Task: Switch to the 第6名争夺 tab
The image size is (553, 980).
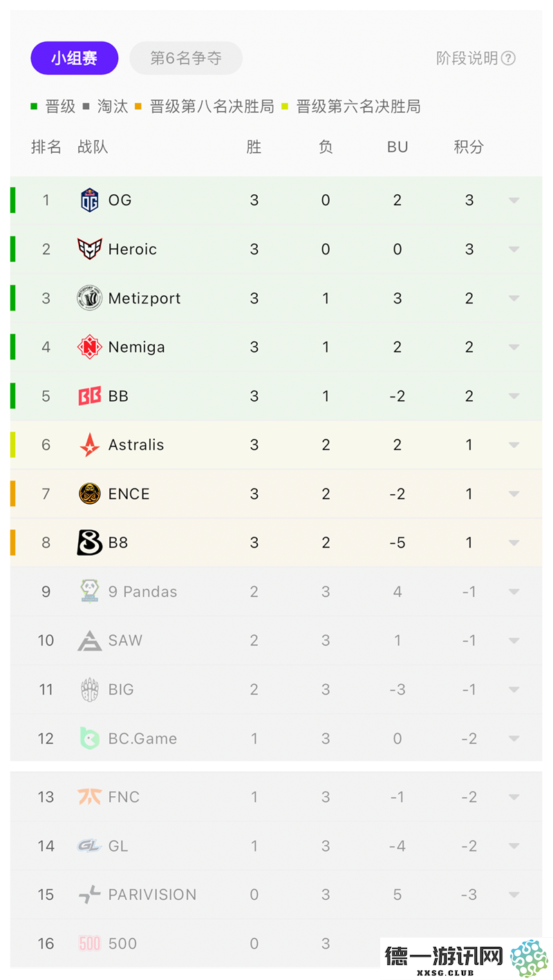Action: pos(186,58)
